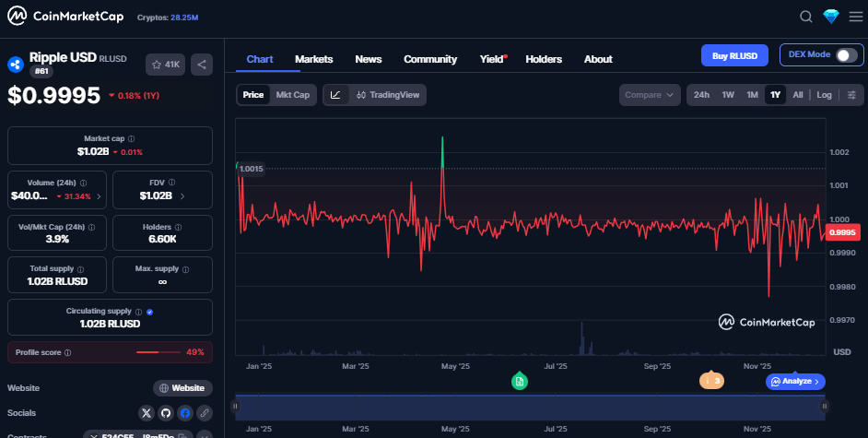Screen dimensions: 868x438
Task: Click the 0.9995 current price label
Action: point(842,232)
